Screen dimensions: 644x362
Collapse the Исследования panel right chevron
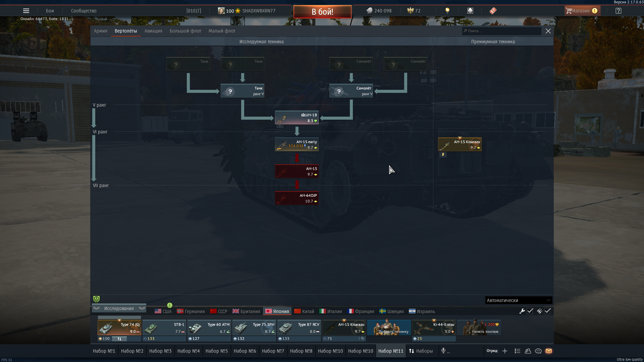142,308
